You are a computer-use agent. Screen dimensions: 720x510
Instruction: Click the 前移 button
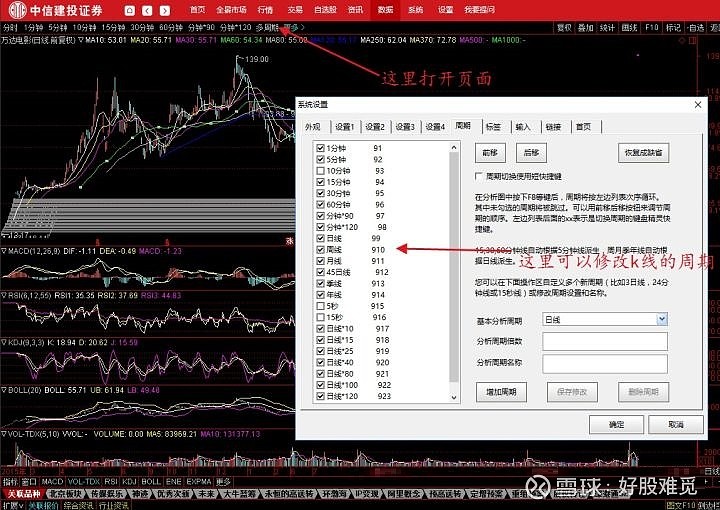coord(490,152)
